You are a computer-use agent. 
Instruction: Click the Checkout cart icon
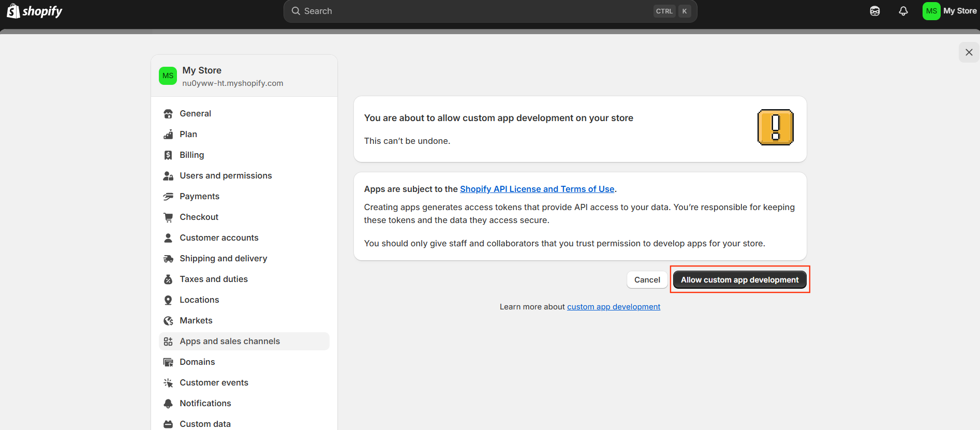tap(168, 217)
